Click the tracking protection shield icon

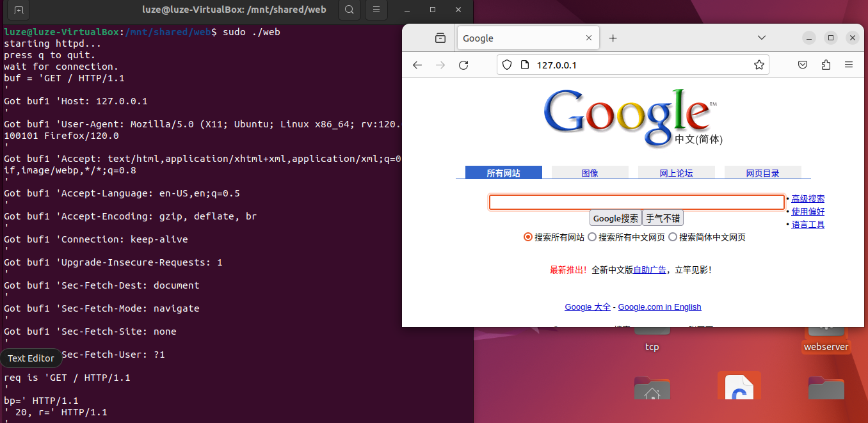tap(507, 65)
